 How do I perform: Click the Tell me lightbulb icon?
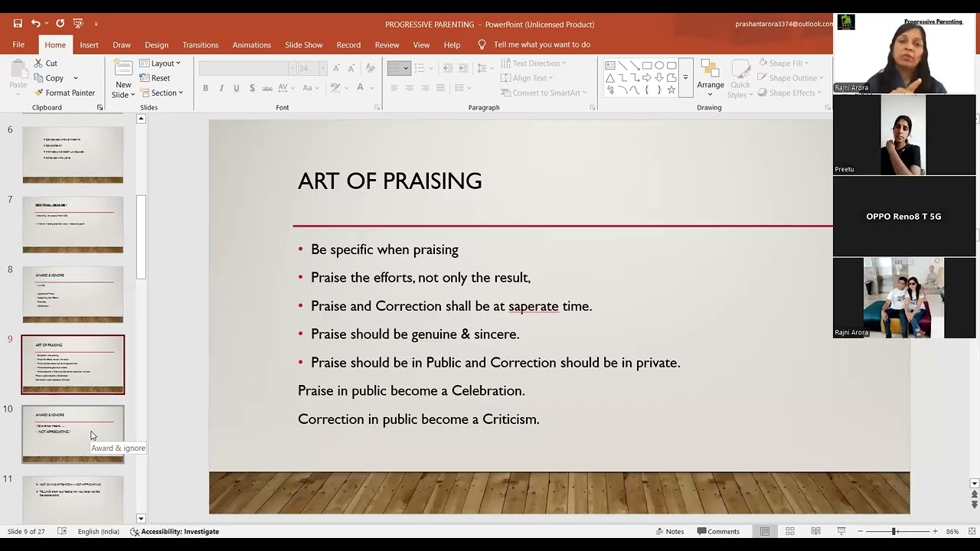[482, 44]
